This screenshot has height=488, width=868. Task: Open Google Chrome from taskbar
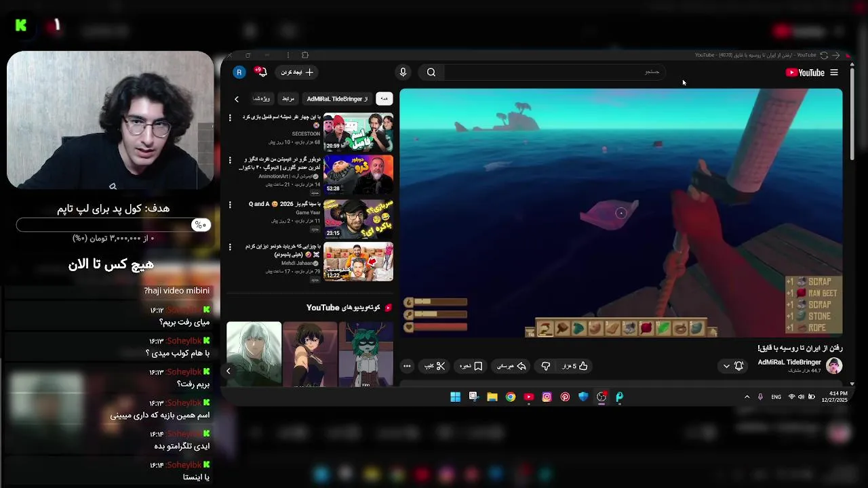click(511, 397)
